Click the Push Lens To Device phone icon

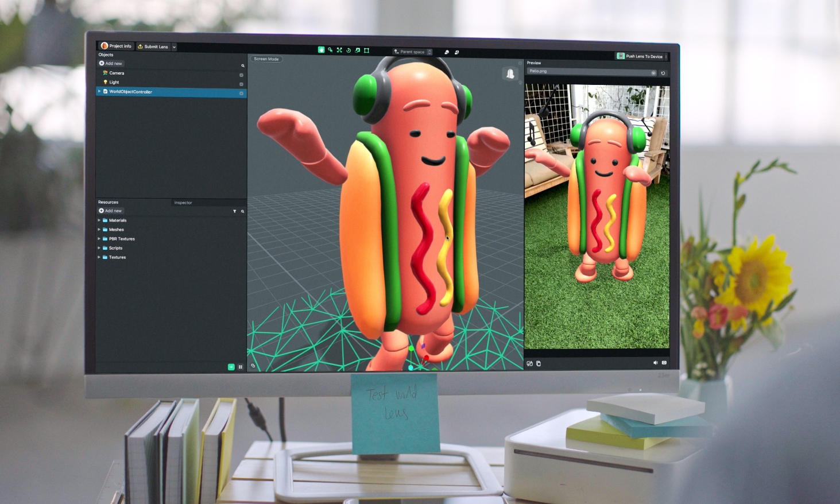tap(621, 56)
